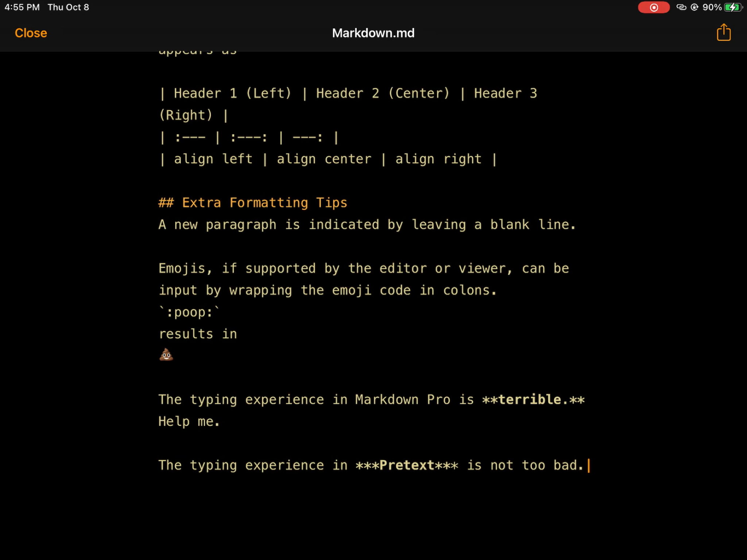Image resolution: width=747 pixels, height=560 pixels.
Task: Tap the battery charging icon
Action: pos(733,7)
